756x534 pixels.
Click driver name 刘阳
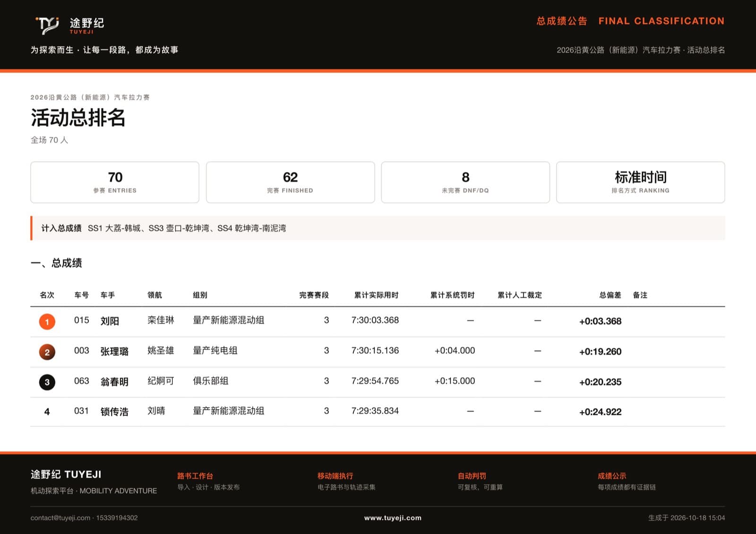coord(110,321)
